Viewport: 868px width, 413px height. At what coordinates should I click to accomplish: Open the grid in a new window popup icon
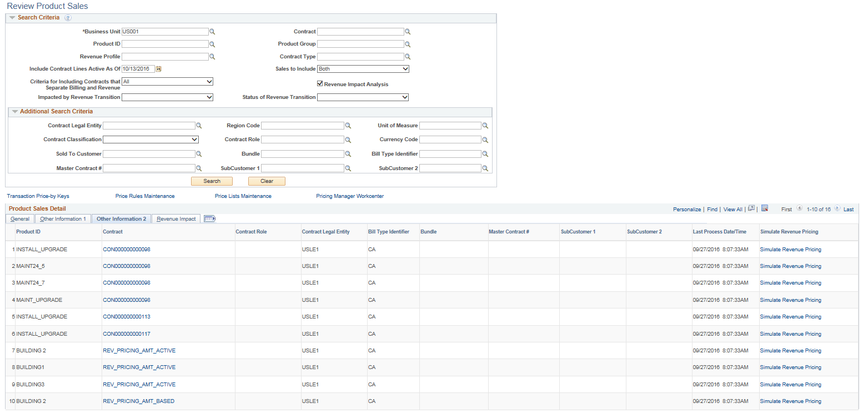point(751,209)
